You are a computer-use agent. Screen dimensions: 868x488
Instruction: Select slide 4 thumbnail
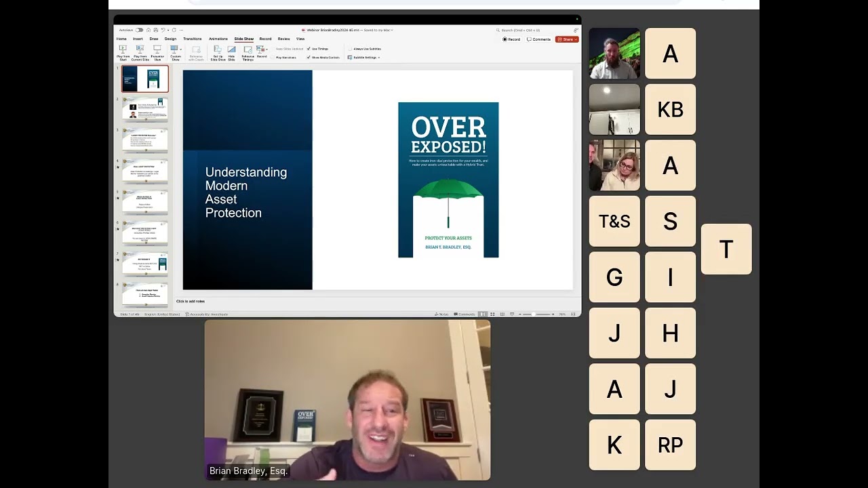tap(144, 172)
